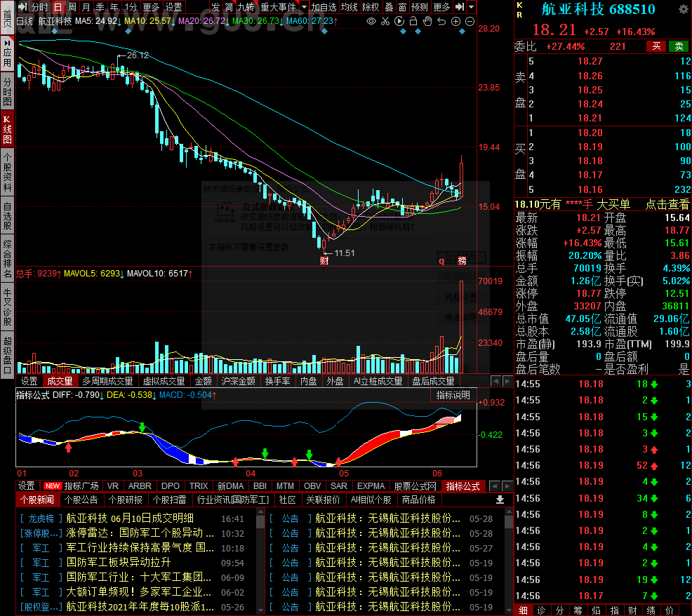692x616 pixels.
Task: Open the 除权 adjustment option
Action: pyautogui.click(x=371, y=7)
